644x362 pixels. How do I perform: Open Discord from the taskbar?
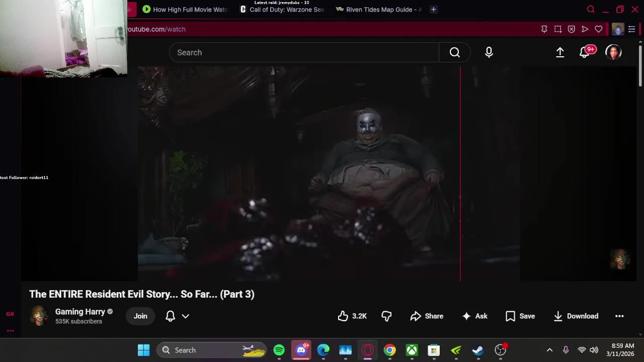click(x=301, y=350)
